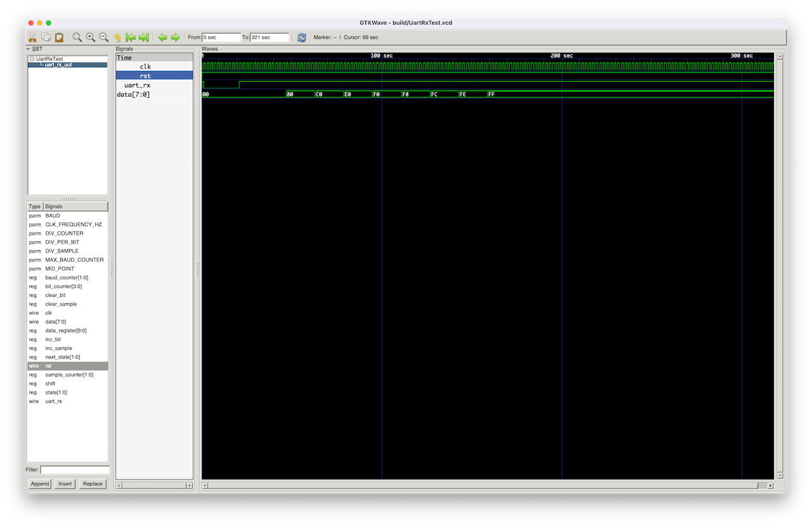Select the MID_POINT parameter row
The image size is (812, 526).
pyautogui.click(x=67, y=269)
